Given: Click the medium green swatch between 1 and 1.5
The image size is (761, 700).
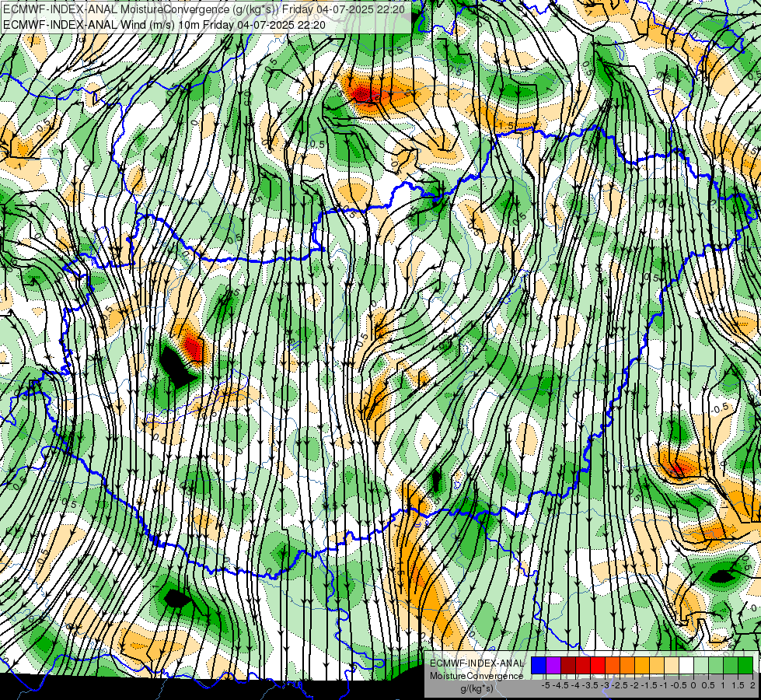Looking at the screenshot, I should tap(731, 666).
